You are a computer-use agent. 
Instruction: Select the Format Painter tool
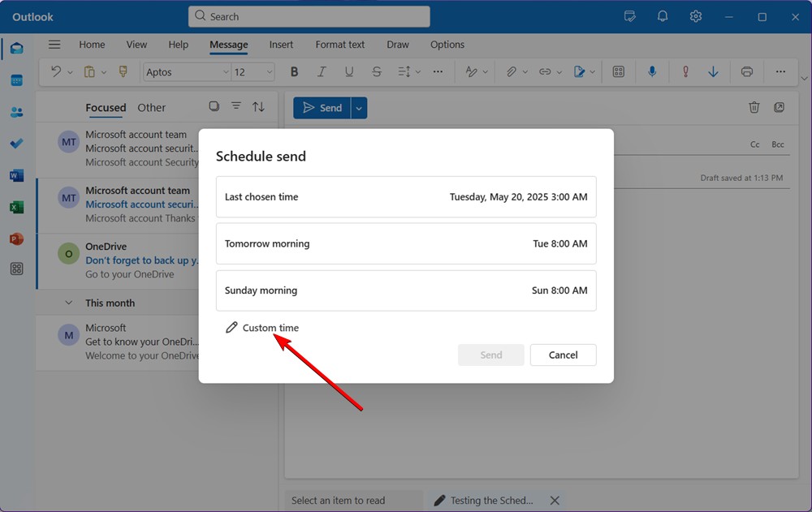pos(123,71)
